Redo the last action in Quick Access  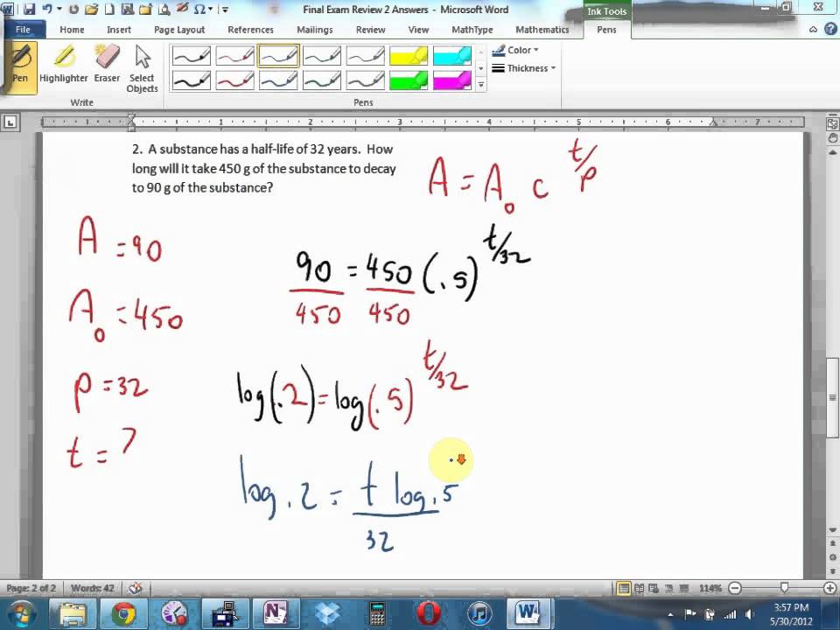[x=73, y=9]
